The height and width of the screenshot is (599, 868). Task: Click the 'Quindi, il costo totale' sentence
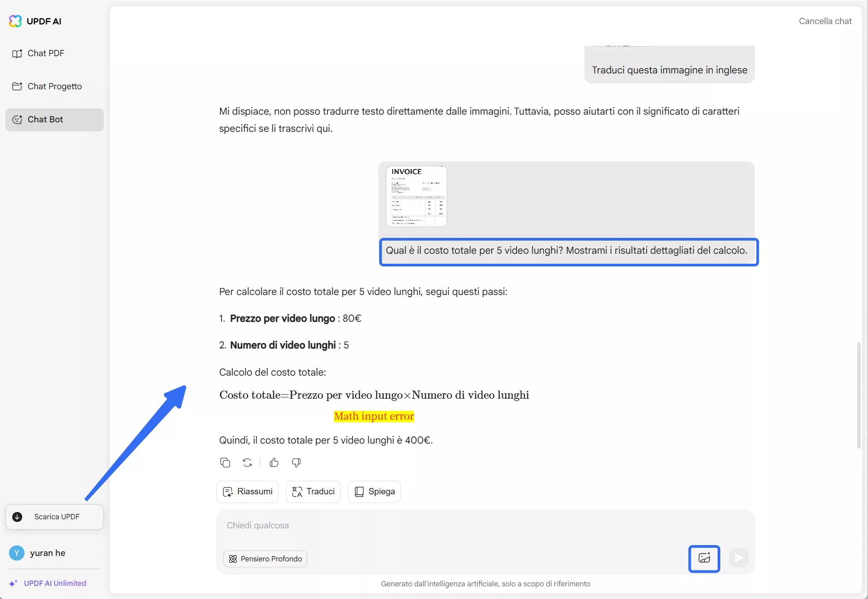pos(326,440)
